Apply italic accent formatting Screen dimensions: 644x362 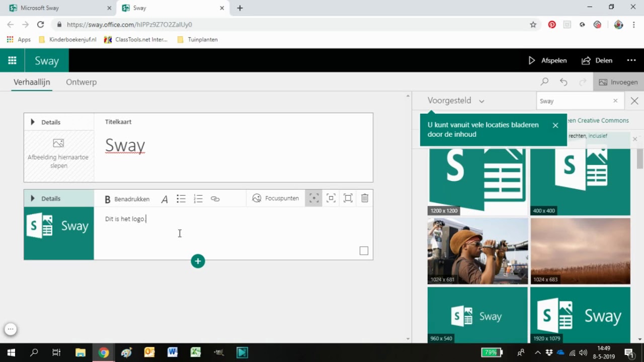pyautogui.click(x=165, y=199)
